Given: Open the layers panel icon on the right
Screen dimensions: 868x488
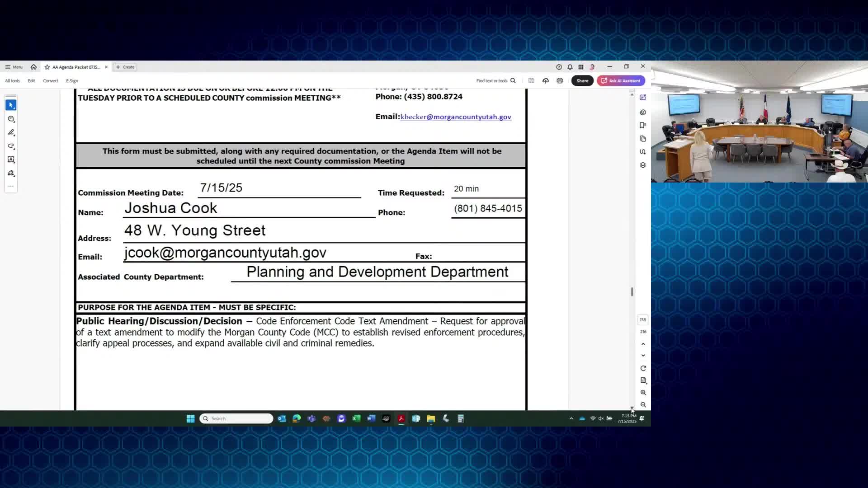Looking at the screenshot, I should 643,165.
